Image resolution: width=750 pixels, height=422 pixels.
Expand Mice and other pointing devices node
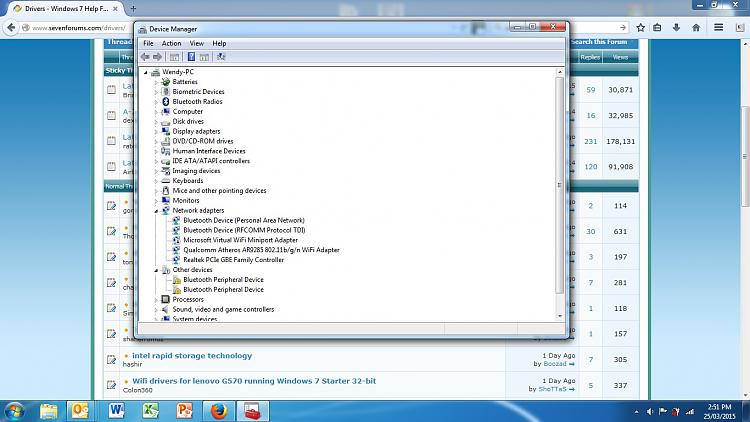click(156, 191)
